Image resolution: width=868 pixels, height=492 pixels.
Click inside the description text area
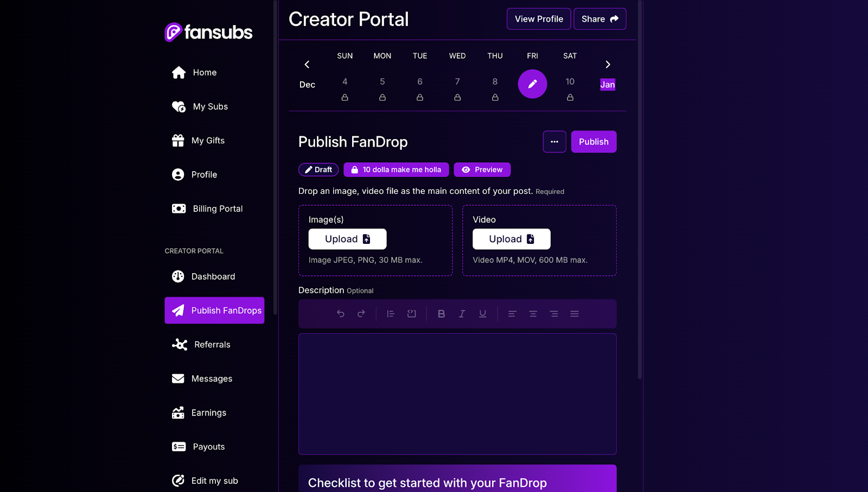tap(457, 394)
